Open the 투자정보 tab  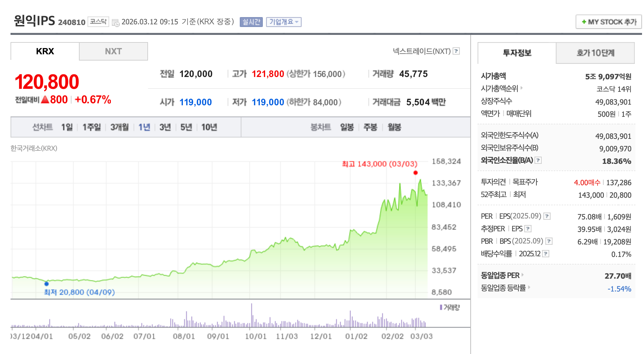point(517,53)
